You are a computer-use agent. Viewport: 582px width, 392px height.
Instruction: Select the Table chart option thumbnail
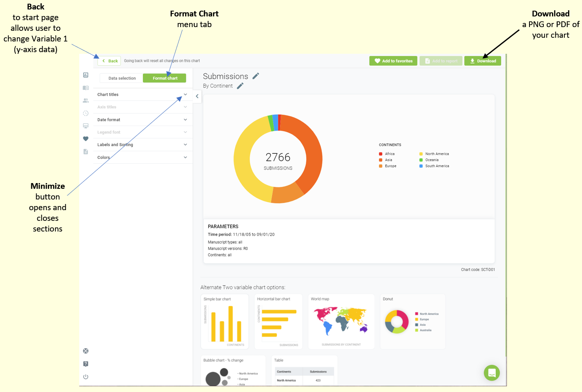[x=305, y=371]
